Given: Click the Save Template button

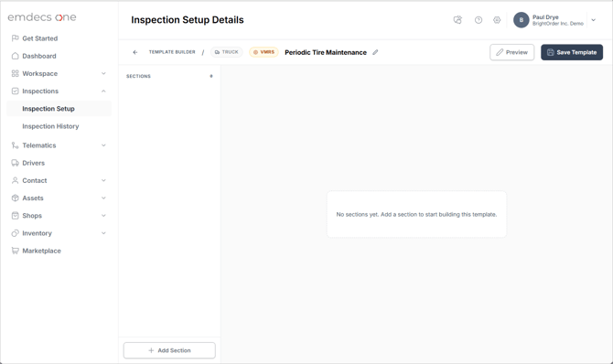Looking at the screenshot, I should pos(572,52).
